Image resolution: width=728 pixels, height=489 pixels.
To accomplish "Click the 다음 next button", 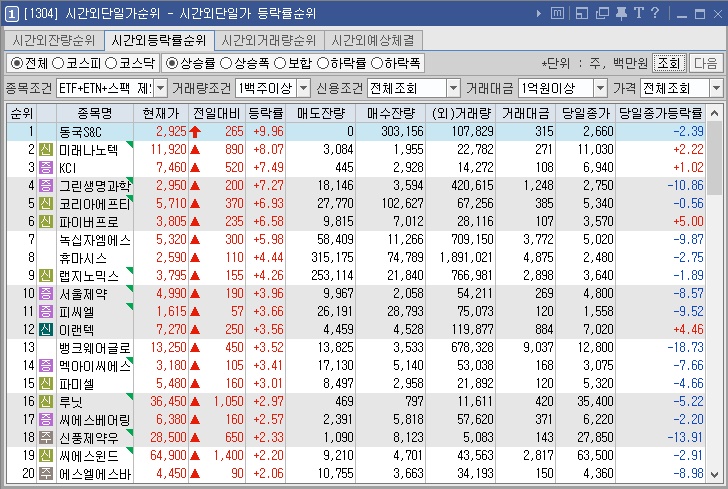I will click(x=706, y=63).
